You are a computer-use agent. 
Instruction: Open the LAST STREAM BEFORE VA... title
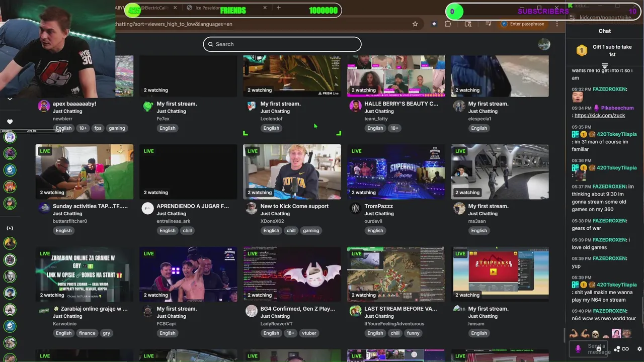pyautogui.click(x=400, y=309)
